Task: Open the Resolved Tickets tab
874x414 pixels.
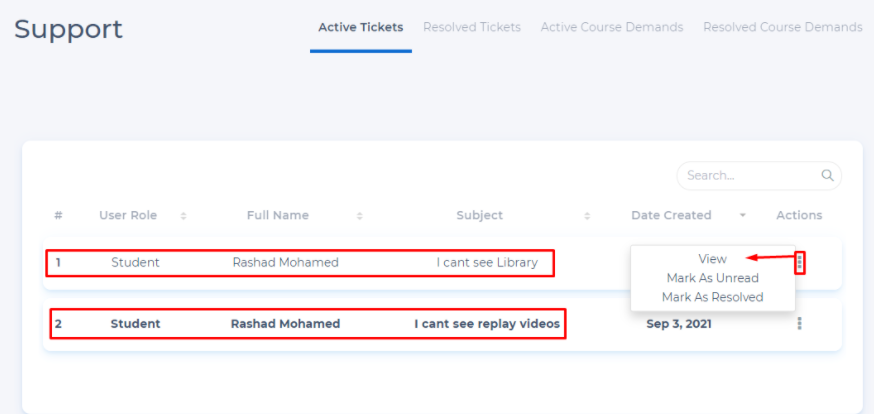Action: pyautogui.click(x=472, y=27)
